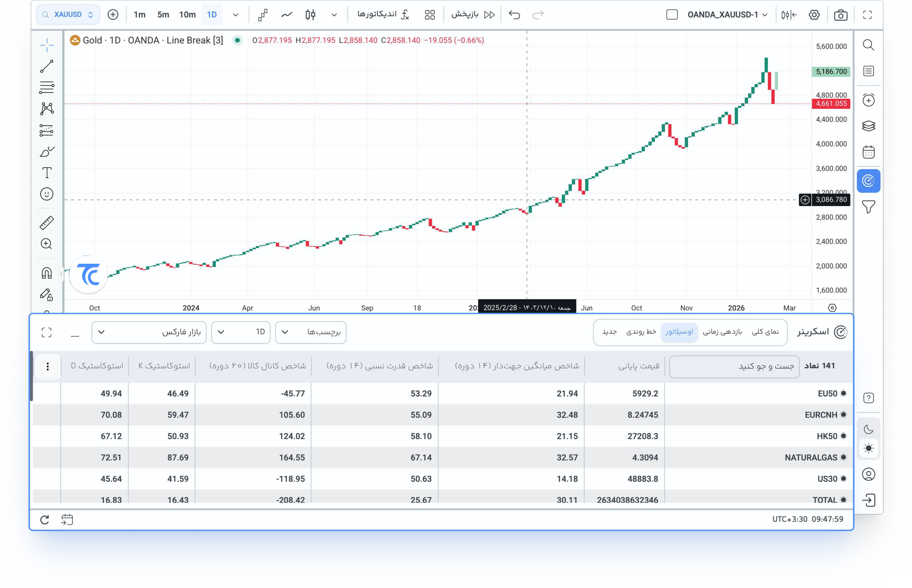Toggle the checkbox beside OANDA_XAUUSD-1
This screenshot has width=912, height=588.
(x=672, y=15)
